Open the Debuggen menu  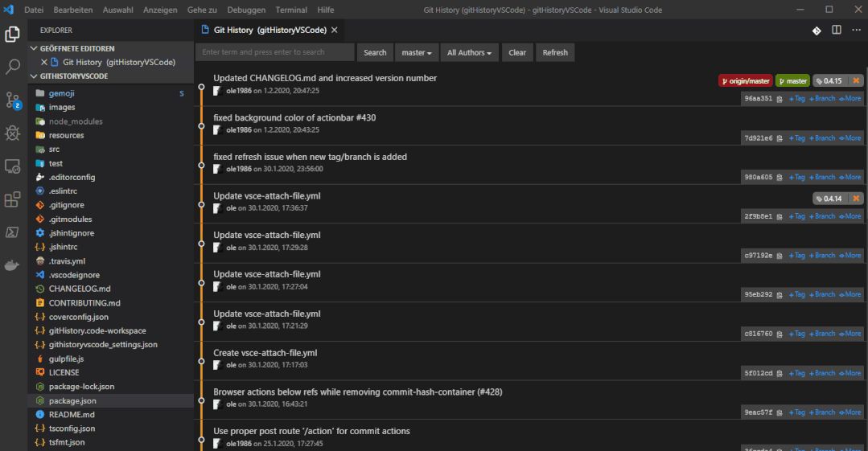coord(246,10)
